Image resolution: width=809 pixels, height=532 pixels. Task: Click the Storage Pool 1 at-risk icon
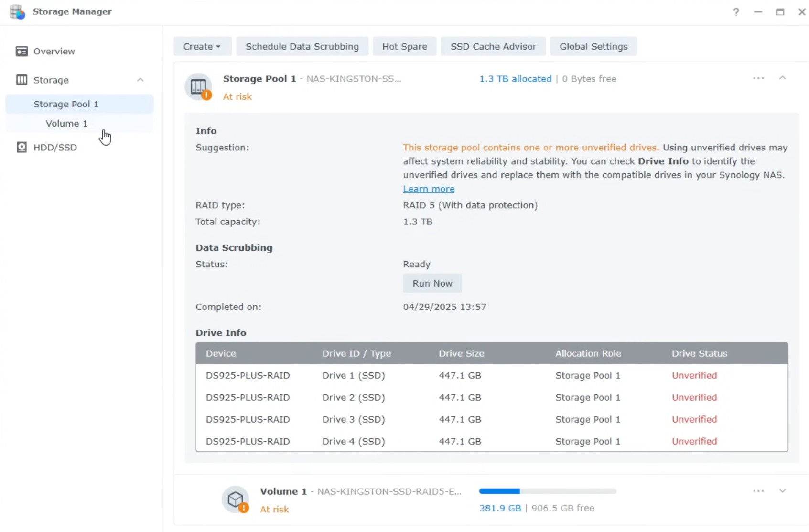[x=199, y=86]
